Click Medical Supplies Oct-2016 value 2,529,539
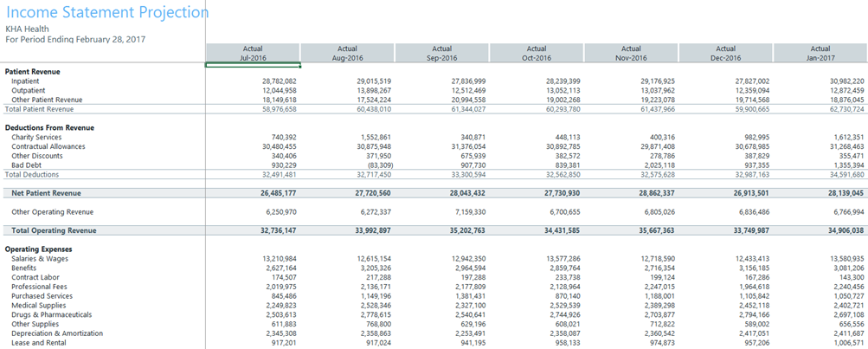The width and height of the screenshot is (868, 349). tap(565, 305)
